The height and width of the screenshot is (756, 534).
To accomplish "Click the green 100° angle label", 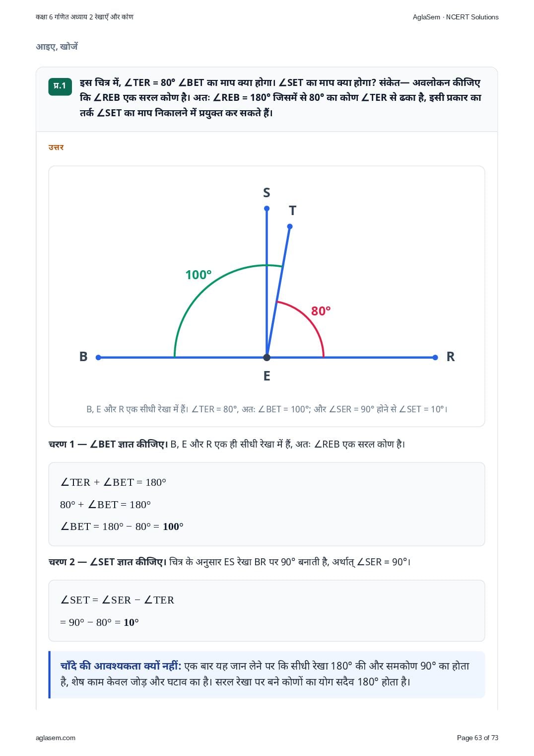I will pos(199,275).
